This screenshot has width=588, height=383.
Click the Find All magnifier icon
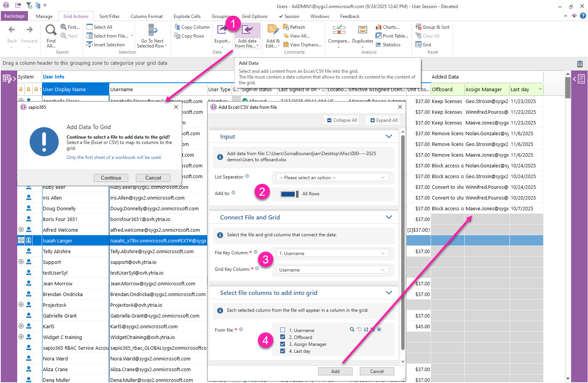(51, 30)
